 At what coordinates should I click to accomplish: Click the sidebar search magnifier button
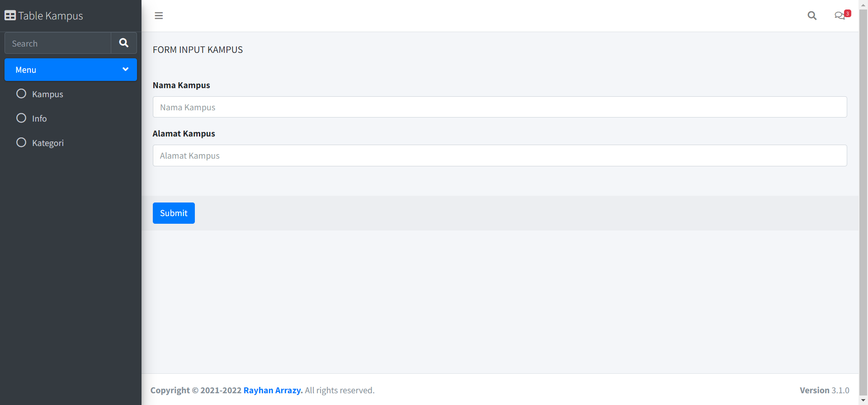[124, 43]
